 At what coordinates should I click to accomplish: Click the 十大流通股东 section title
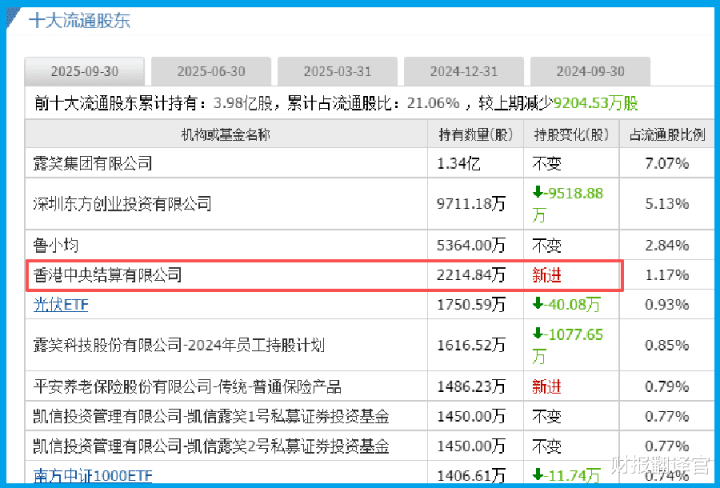79,21
